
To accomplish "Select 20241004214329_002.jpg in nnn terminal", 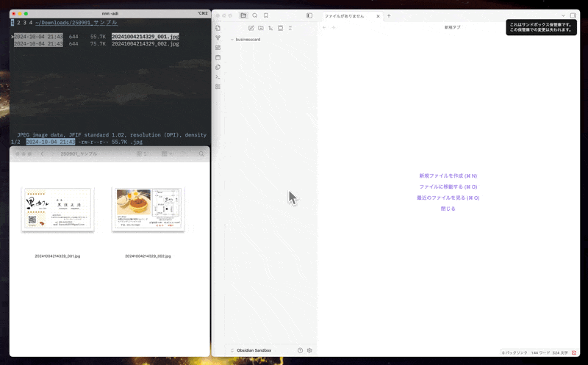I will pyautogui.click(x=145, y=44).
